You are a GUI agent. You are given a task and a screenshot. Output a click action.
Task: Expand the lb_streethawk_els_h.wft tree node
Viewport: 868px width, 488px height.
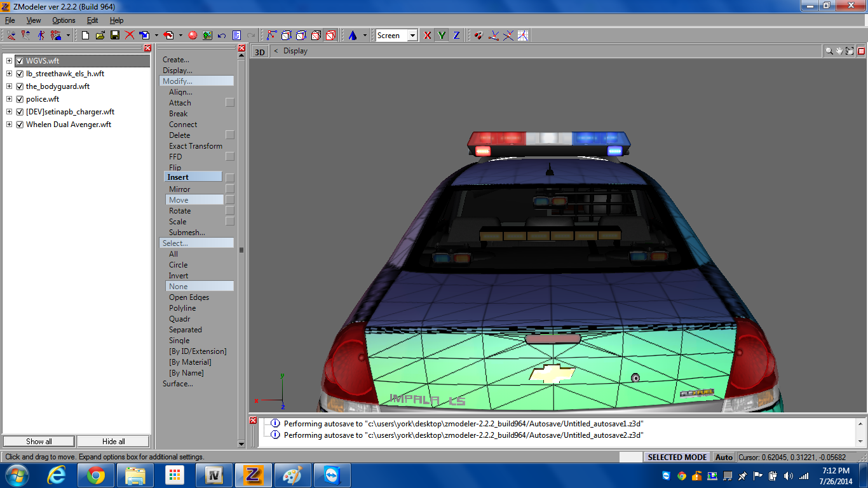click(9, 74)
